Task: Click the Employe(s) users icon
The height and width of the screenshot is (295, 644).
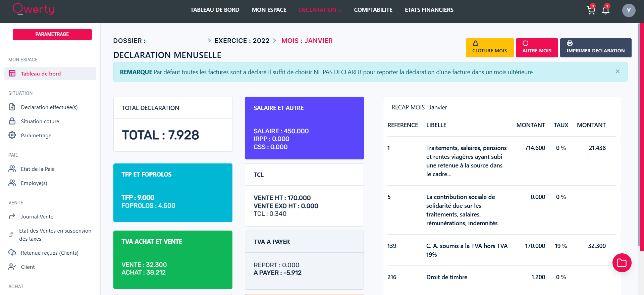Action: click(x=12, y=183)
